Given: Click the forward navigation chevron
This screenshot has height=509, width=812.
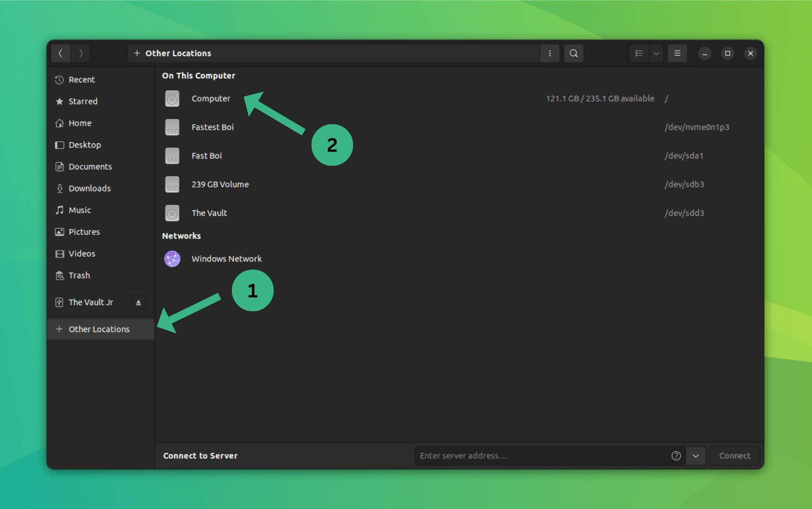Looking at the screenshot, I should [x=81, y=53].
